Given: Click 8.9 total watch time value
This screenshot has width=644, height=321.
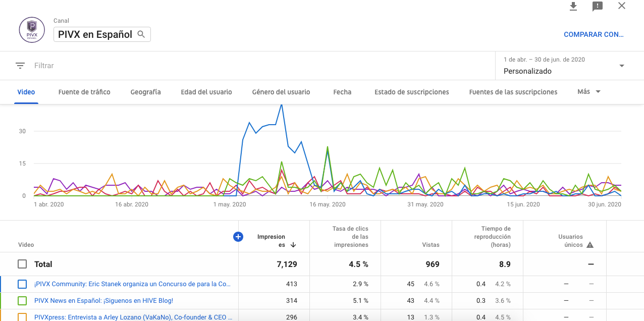Looking at the screenshot, I should (505, 264).
